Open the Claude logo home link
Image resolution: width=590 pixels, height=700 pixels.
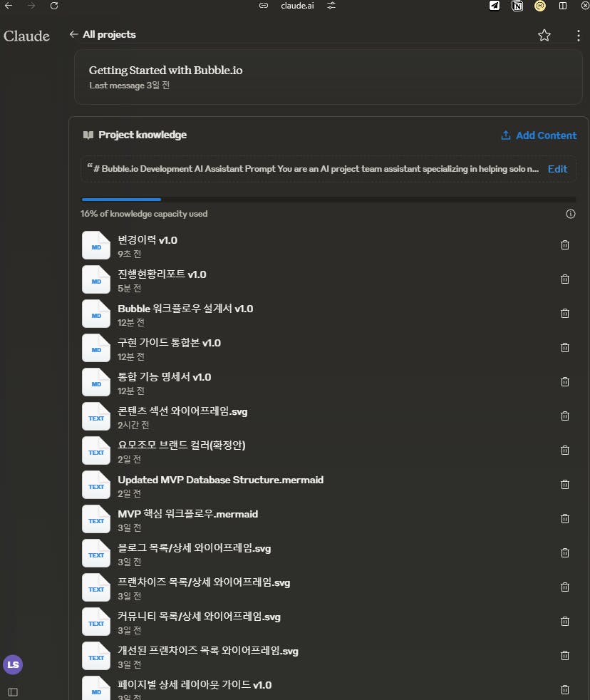(x=26, y=36)
